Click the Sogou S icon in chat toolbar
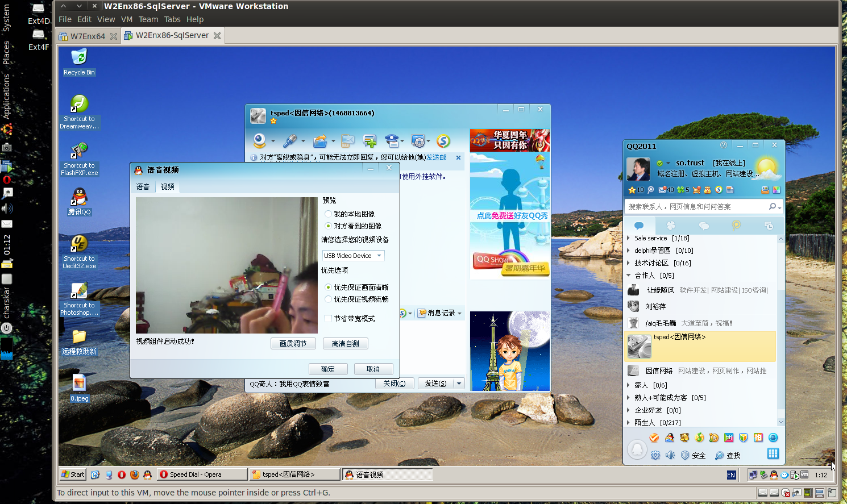This screenshot has height=504, width=847. tap(443, 140)
